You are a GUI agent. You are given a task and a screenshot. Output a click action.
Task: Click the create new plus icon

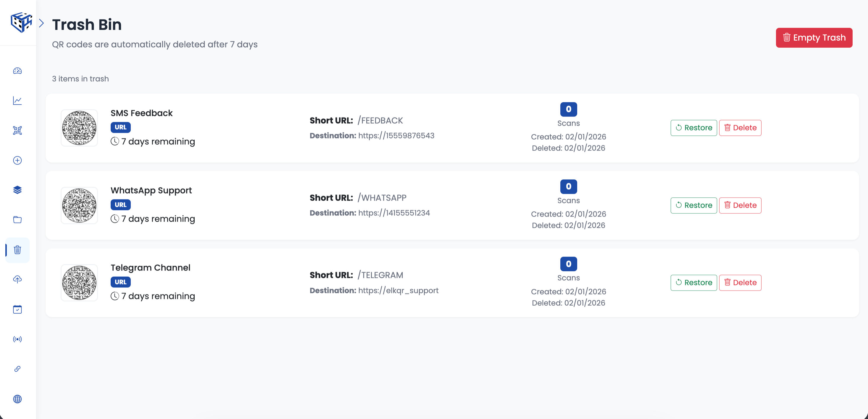tap(17, 160)
